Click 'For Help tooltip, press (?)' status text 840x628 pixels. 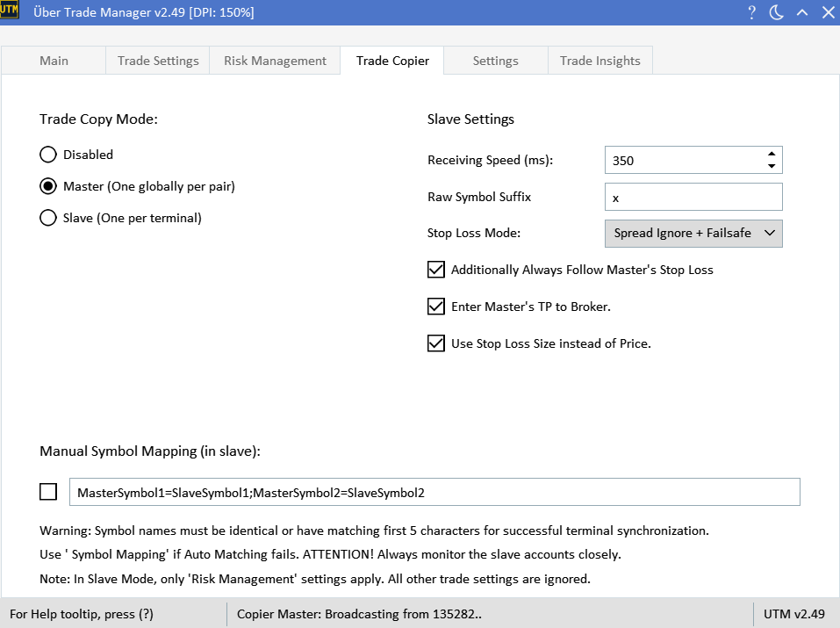pyautogui.click(x=82, y=614)
